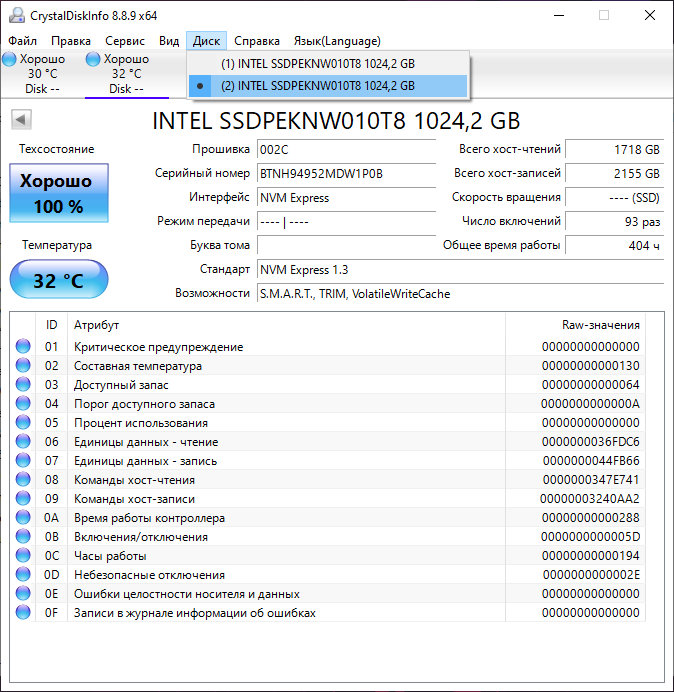Open the Вид menu

coord(169,41)
